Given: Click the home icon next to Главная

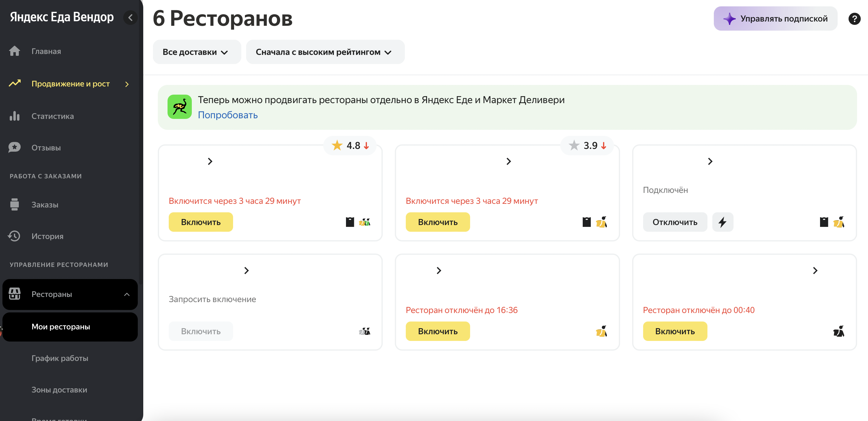Looking at the screenshot, I should [x=15, y=51].
